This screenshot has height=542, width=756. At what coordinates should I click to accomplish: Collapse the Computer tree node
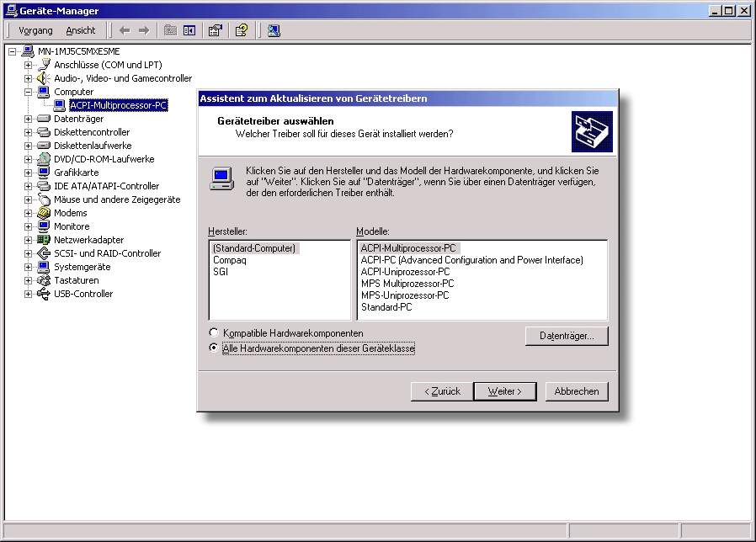click(28, 92)
